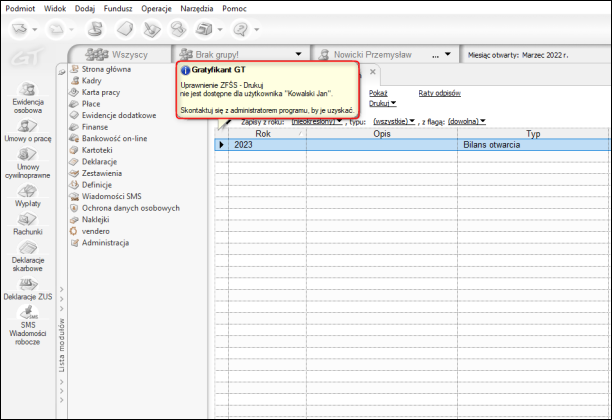Image resolution: width=612 pixels, height=420 pixels.
Task: Open Deklaracje ZUS module icon
Action: (28, 289)
